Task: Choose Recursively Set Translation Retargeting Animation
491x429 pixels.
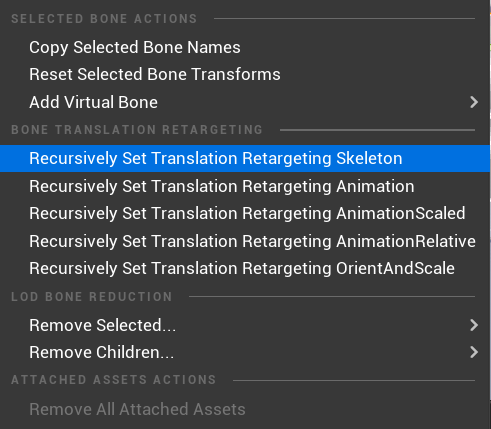Action: [x=245, y=186]
